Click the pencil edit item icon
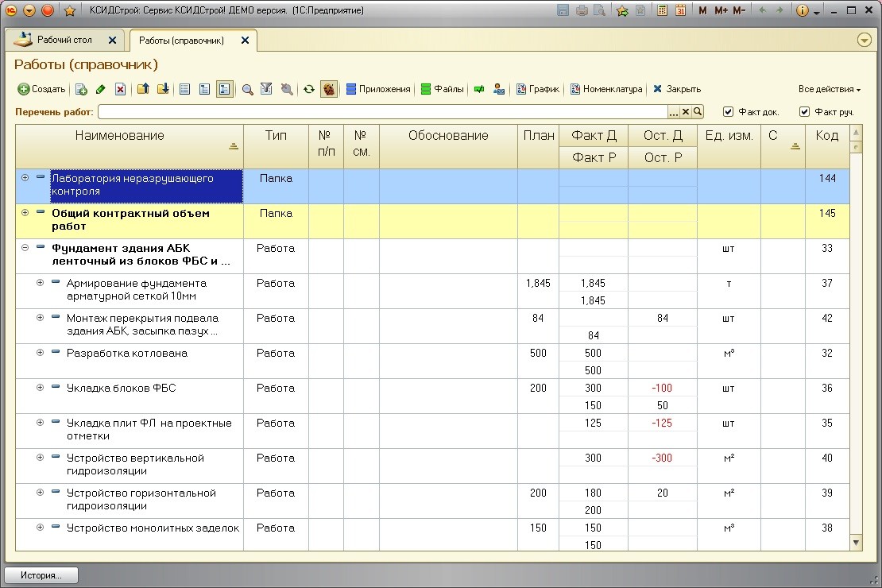Screen dimensions: 882x588 (x=101, y=89)
